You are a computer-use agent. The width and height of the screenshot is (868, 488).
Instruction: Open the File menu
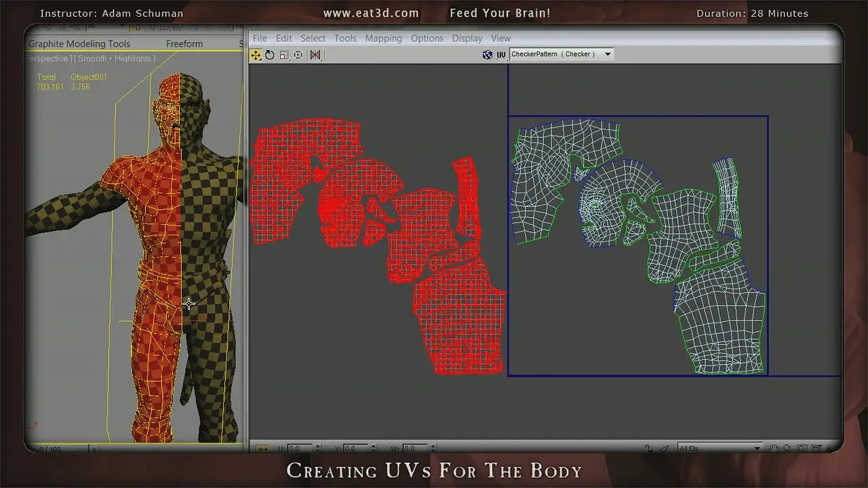tap(260, 38)
